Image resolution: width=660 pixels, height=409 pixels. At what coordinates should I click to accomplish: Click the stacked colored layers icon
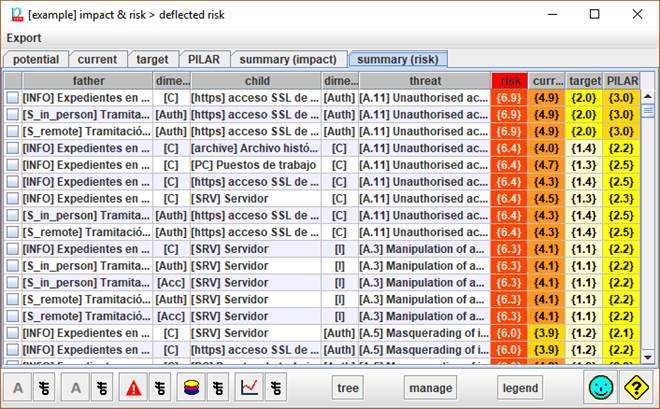(x=191, y=388)
